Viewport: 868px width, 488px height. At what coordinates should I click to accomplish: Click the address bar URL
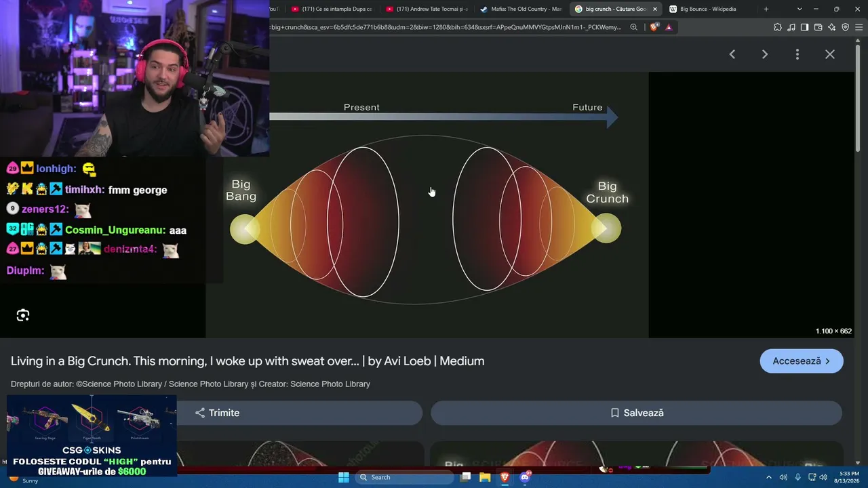[x=446, y=27]
